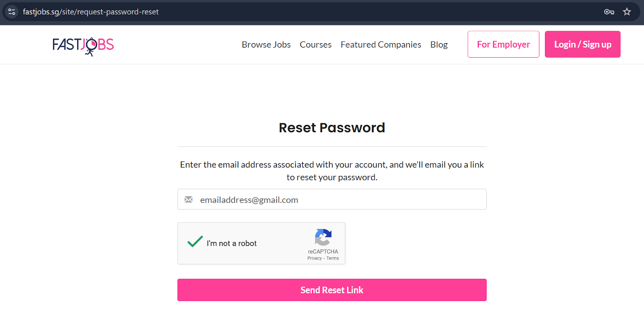Screen dimensions: 644x320
Task: Submit with the Send Reset Link button
Action: (x=332, y=290)
